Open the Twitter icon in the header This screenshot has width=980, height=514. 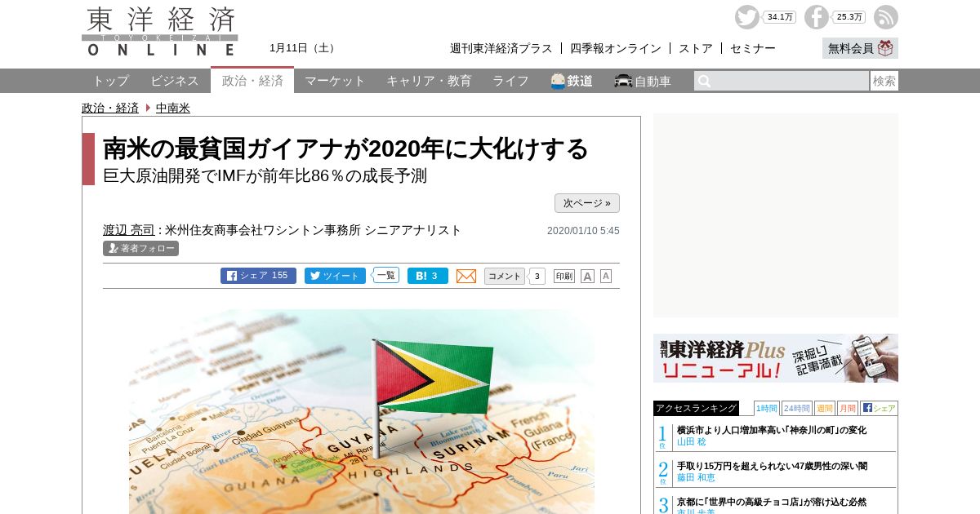746,17
